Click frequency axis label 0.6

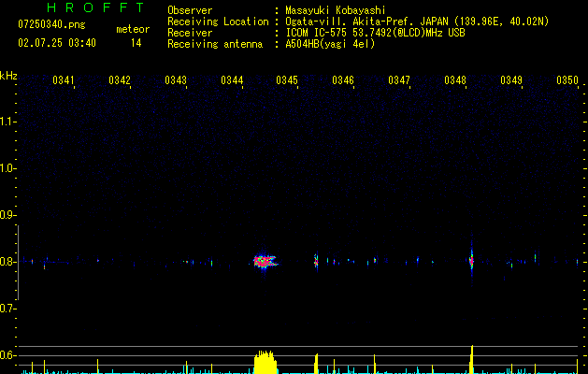[7, 355]
